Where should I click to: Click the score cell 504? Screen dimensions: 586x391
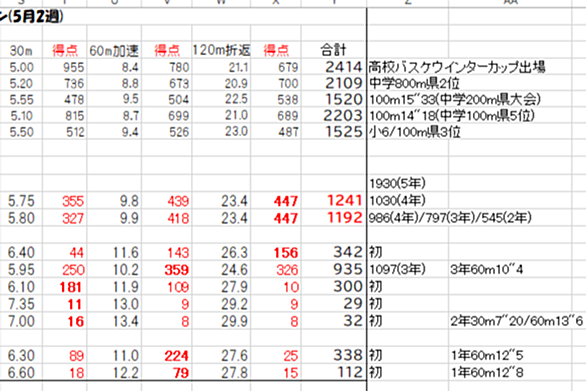[179, 100]
